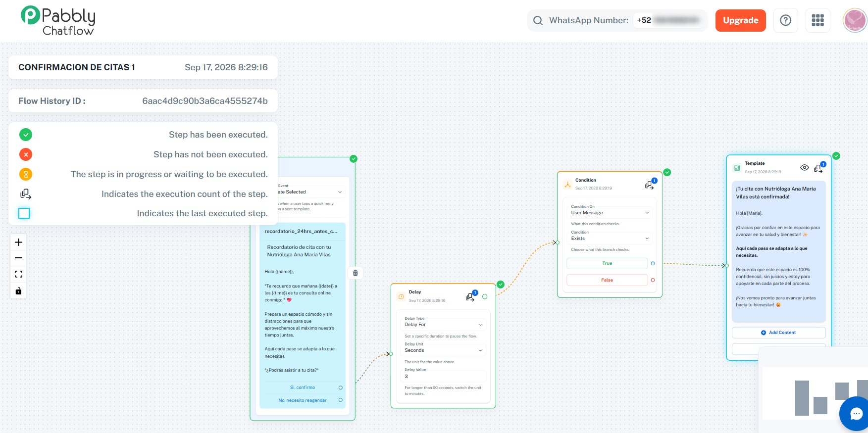Viewport: 868px width, 433px height.
Task: Zoom in on the flow canvas
Action: tap(18, 242)
